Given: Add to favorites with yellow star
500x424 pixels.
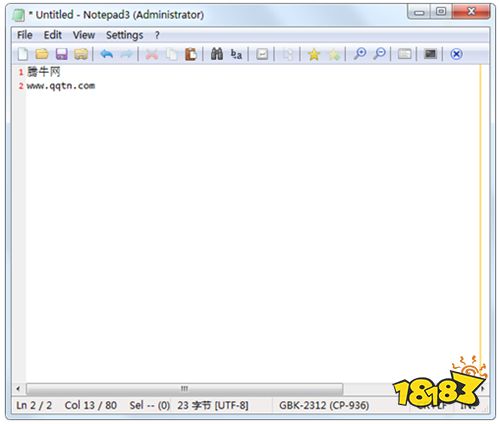Looking at the screenshot, I should tap(314, 54).
